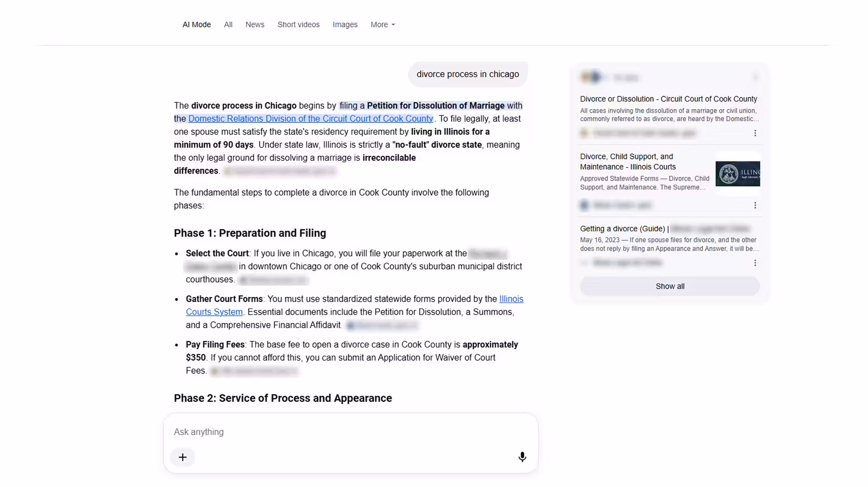Click the approximately $350 fee text
868x487 pixels.
(x=352, y=351)
